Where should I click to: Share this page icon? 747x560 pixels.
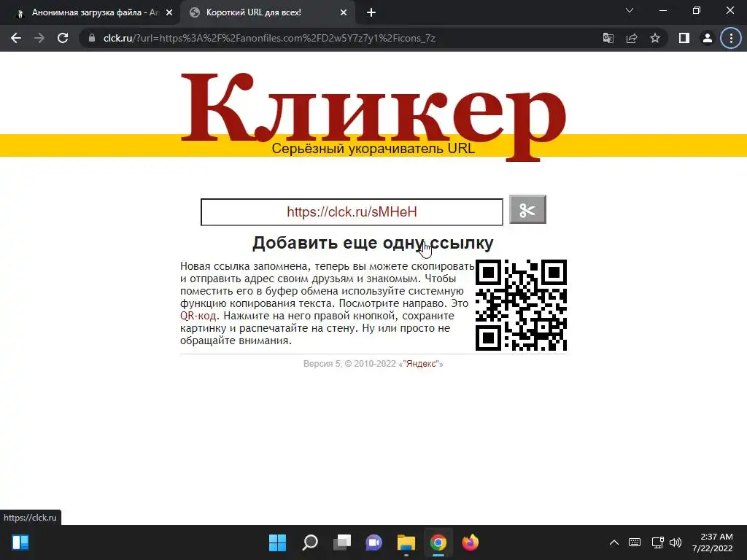coord(632,38)
